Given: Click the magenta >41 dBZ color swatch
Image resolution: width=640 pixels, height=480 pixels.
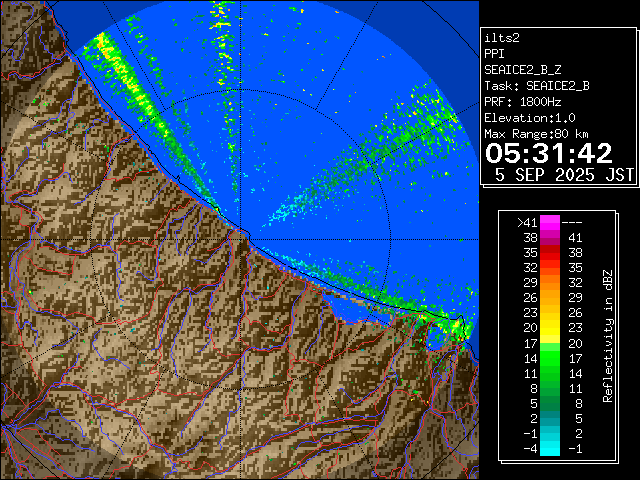Looking at the screenshot, I should (x=550, y=222).
